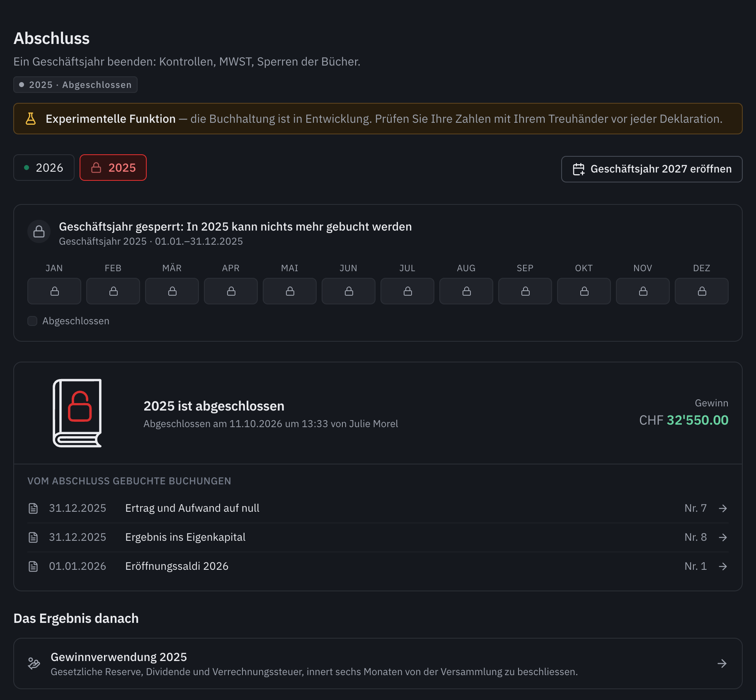Switch to locked fiscal year 2025 tab

pyautogui.click(x=113, y=168)
